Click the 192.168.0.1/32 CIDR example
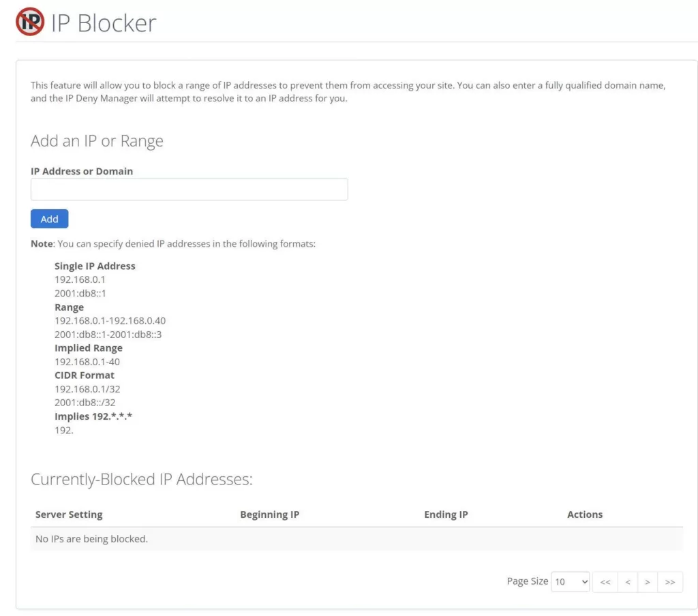Image resolution: width=698 pixels, height=616 pixels. tap(87, 389)
